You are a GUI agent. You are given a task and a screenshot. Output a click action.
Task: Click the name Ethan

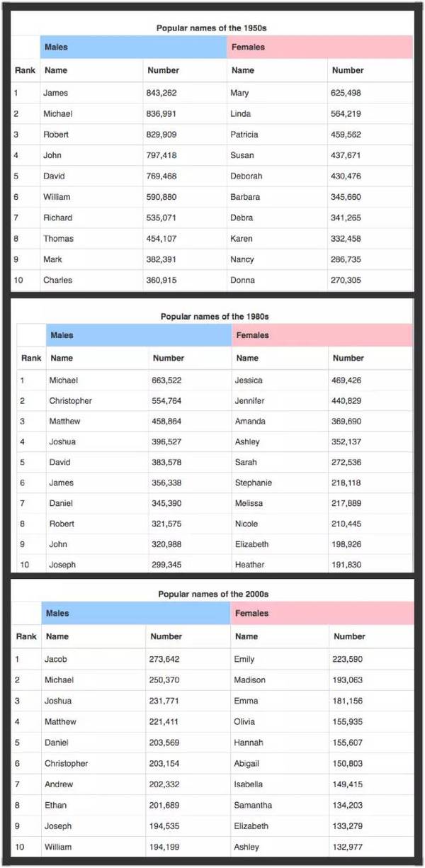55,805
